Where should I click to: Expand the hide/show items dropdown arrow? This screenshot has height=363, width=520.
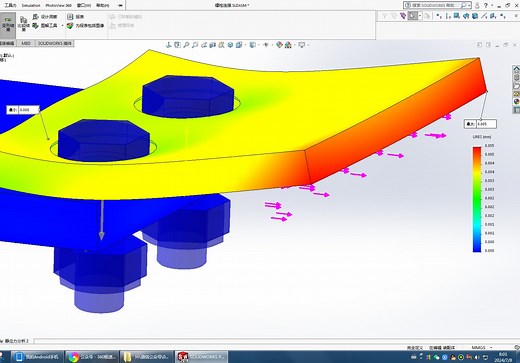[272, 45]
